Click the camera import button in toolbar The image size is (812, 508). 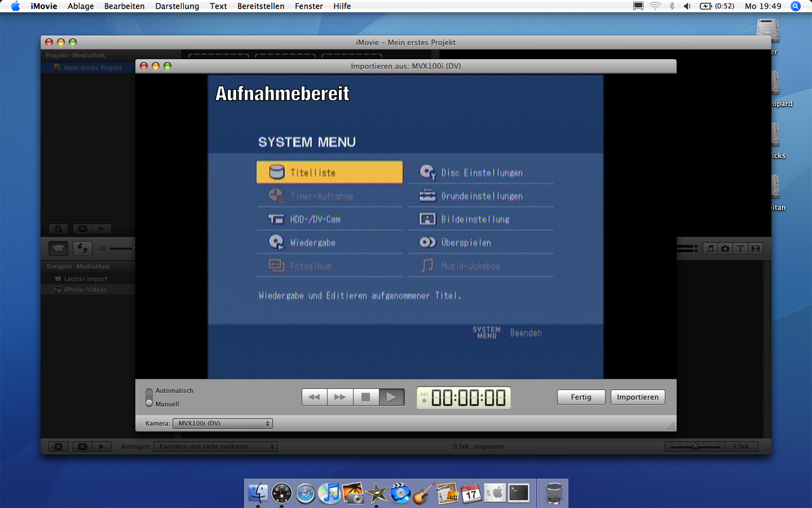58,248
